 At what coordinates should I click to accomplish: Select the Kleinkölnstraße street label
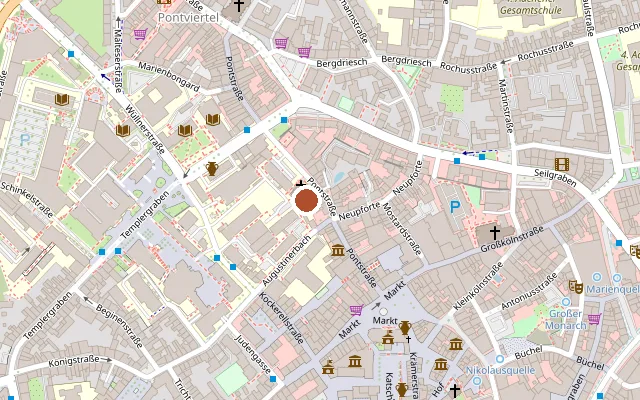[478, 286]
